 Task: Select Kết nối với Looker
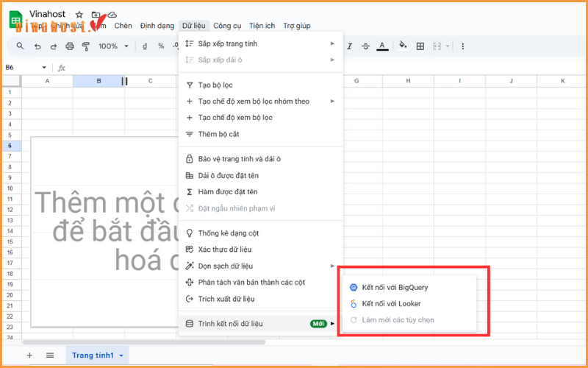coord(391,303)
